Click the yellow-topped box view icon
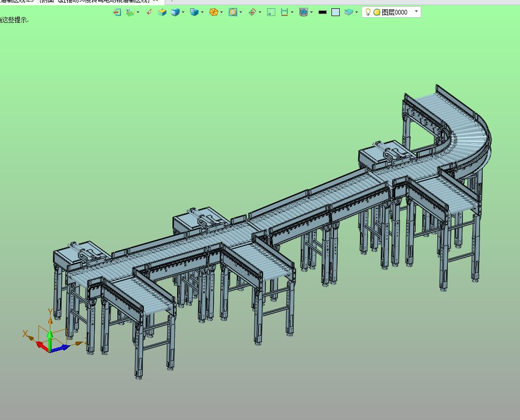The height and width of the screenshot is (420, 520). (x=162, y=12)
